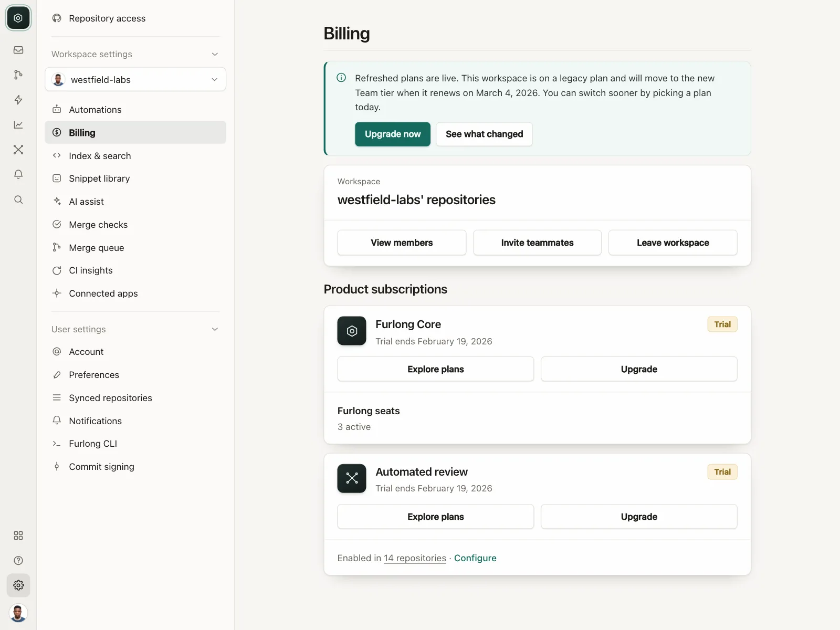Collapse the User settings section
The image size is (840, 630).
coord(215,329)
